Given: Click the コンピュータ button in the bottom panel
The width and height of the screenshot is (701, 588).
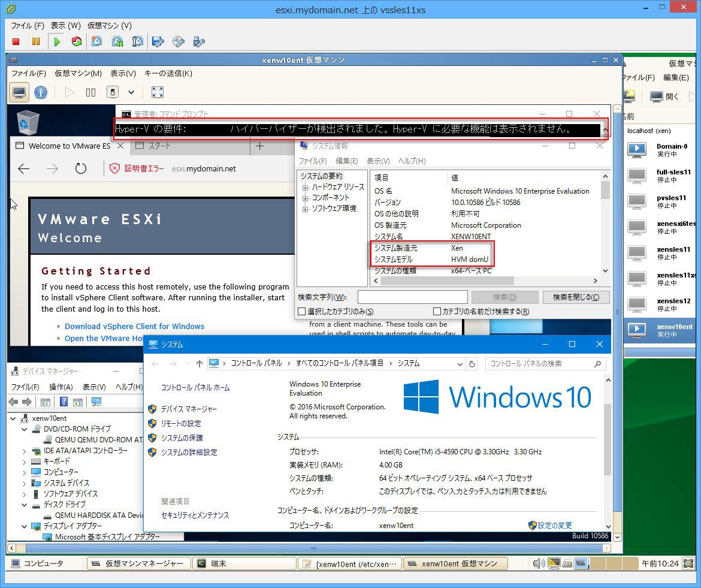Looking at the screenshot, I should point(38,563).
